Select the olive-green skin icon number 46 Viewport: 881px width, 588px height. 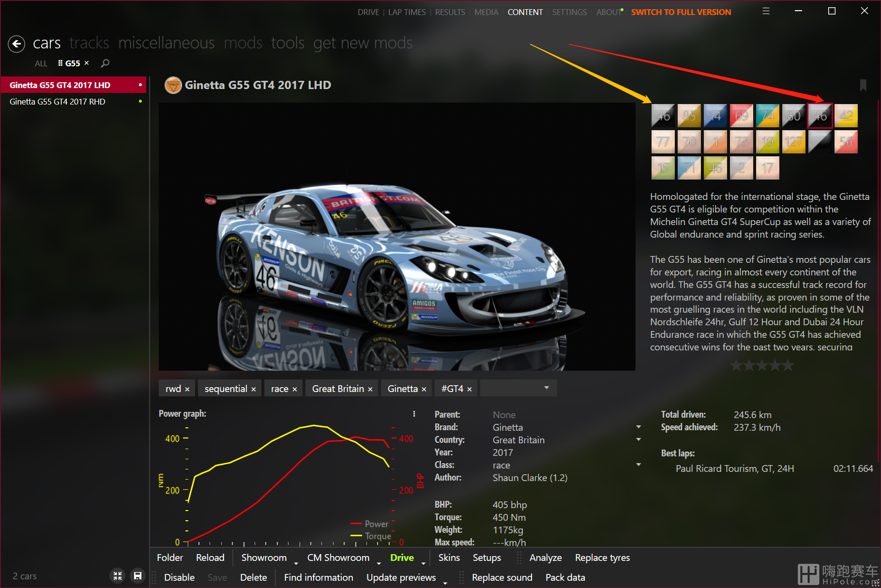point(715,168)
